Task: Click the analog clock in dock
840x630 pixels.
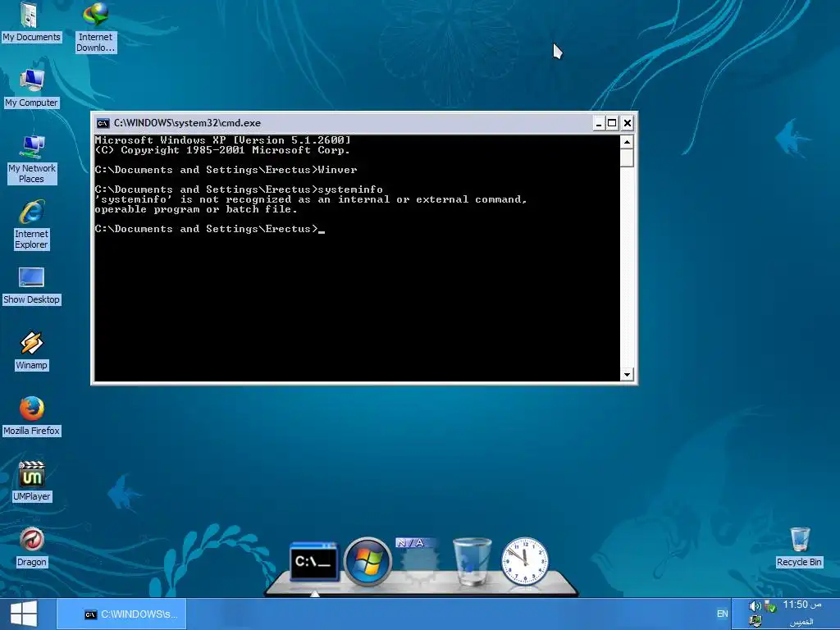Action: (x=524, y=561)
